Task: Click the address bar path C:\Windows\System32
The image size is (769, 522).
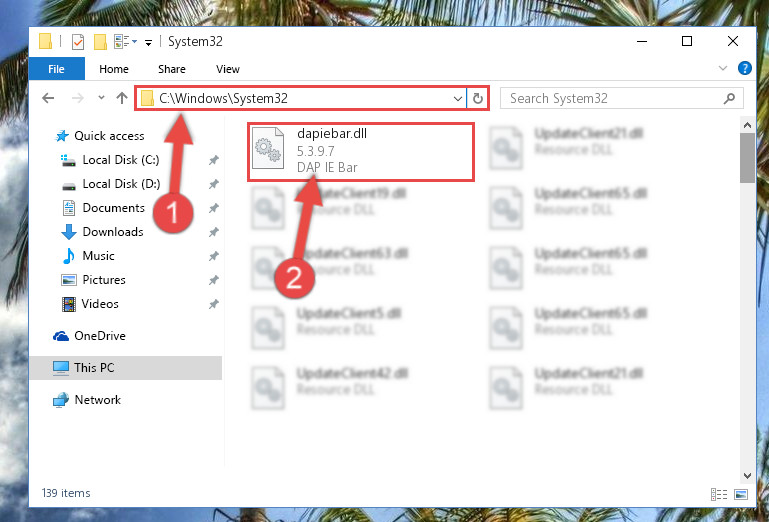Action: pyautogui.click(x=223, y=98)
